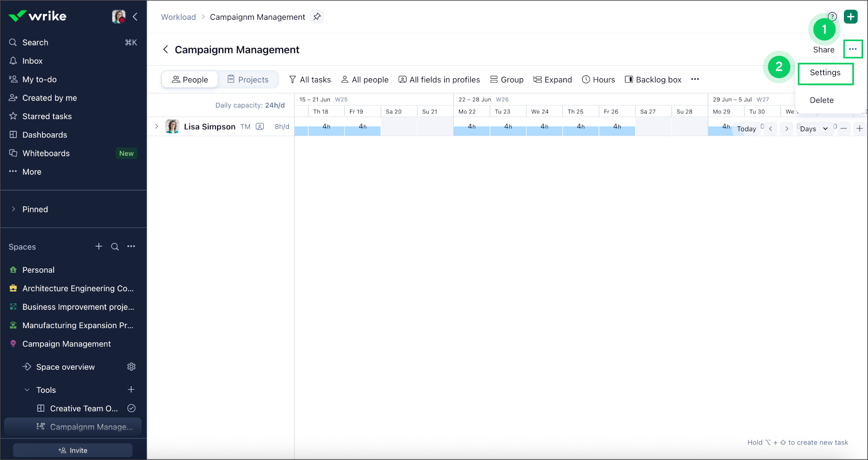Screen dimensions: 868x460
Task: Go to previous period arrow
Action: point(771,129)
